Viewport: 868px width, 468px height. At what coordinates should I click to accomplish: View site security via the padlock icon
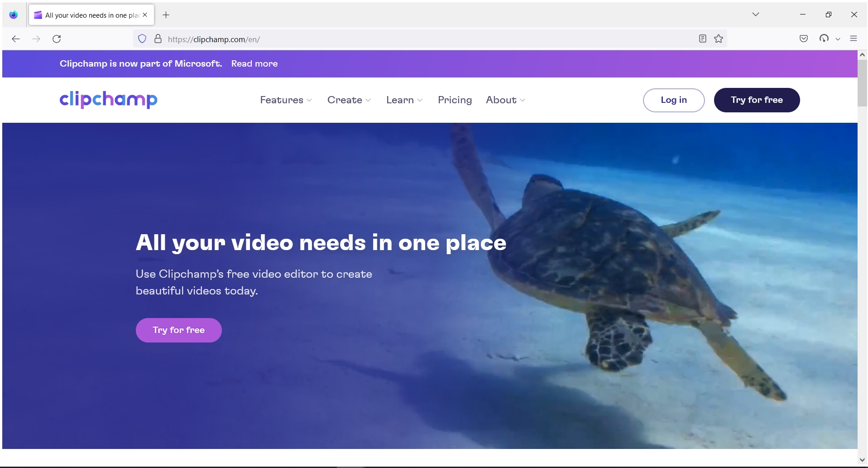(158, 39)
